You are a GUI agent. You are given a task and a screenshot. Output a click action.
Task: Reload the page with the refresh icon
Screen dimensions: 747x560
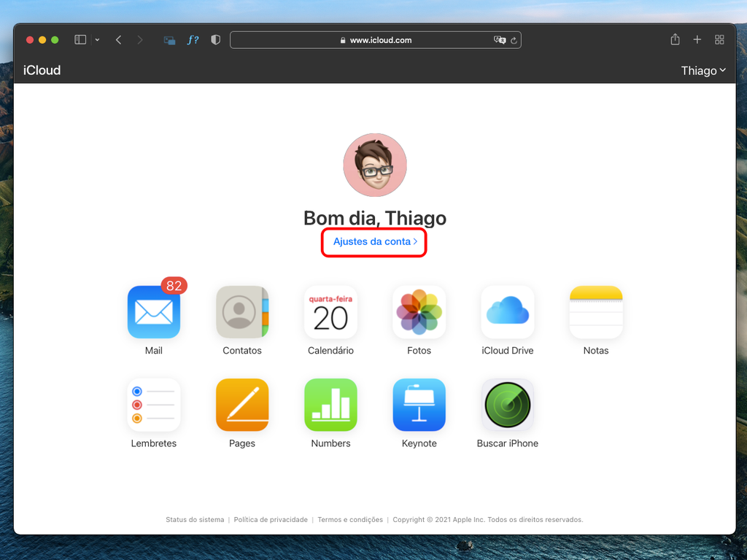pyautogui.click(x=514, y=41)
